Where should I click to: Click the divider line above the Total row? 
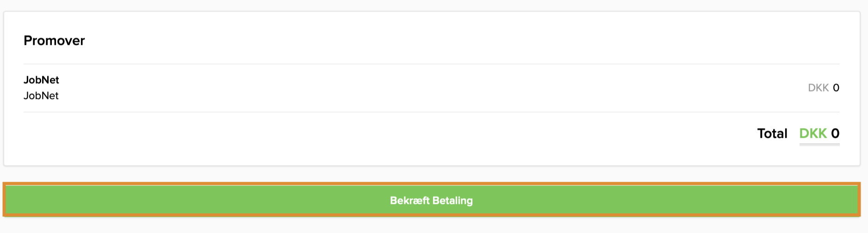coord(431,112)
